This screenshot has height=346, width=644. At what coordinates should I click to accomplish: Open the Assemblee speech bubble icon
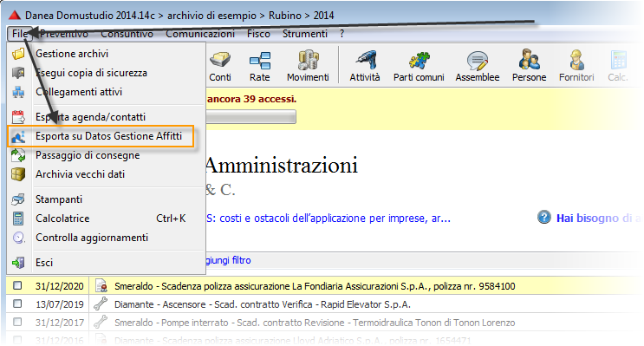478,61
